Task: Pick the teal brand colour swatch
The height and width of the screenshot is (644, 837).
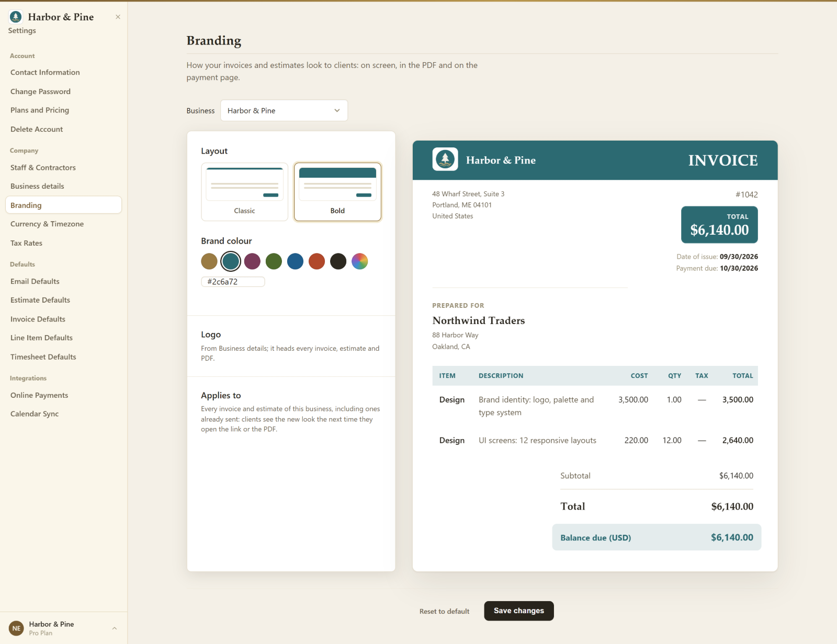Action: (231, 261)
